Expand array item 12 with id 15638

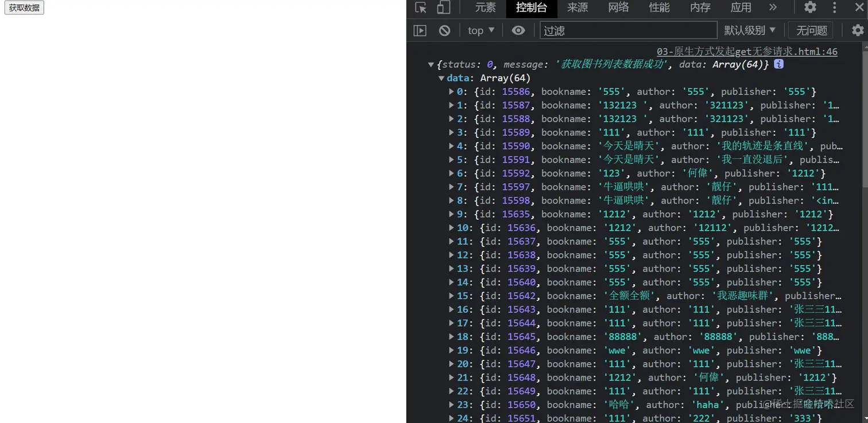tap(451, 255)
